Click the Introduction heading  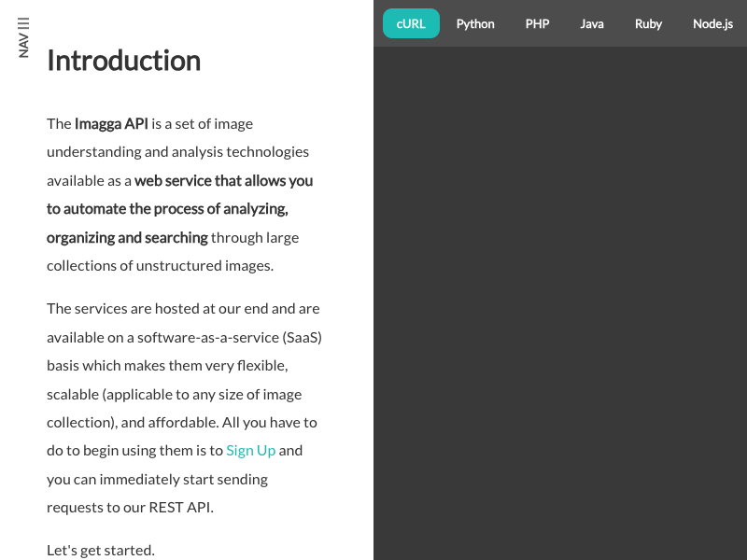pyautogui.click(x=124, y=61)
